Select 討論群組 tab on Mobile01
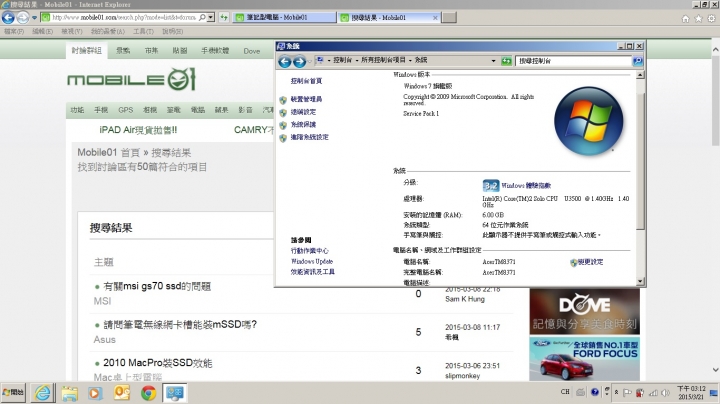 86,50
